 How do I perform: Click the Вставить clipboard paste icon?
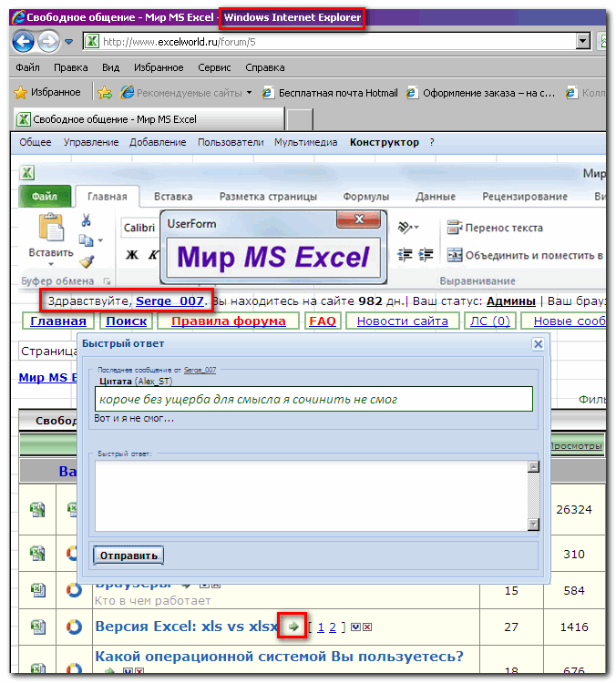51,227
